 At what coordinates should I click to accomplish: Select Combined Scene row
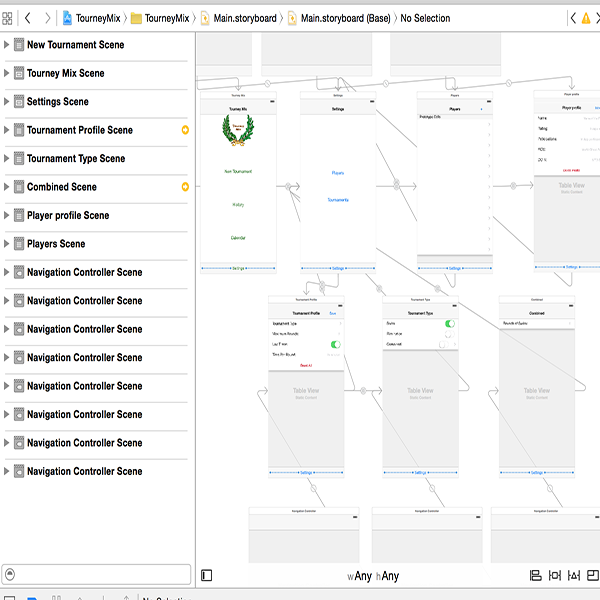click(x=96, y=187)
